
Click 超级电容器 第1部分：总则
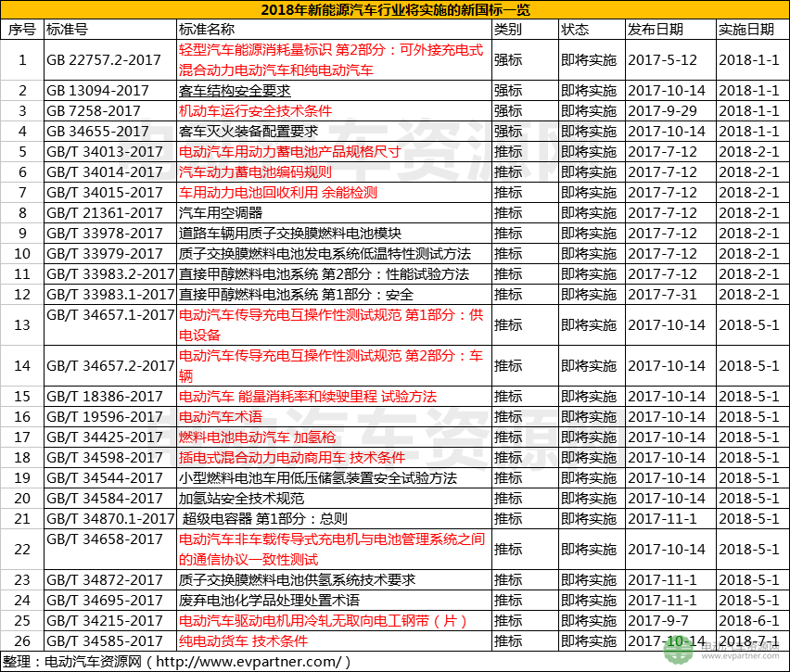(x=265, y=519)
